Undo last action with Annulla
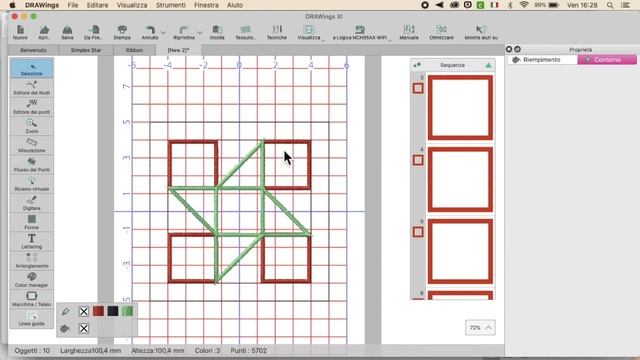Image resolution: width=640 pixels, height=360 pixels. click(x=150, y=32)
